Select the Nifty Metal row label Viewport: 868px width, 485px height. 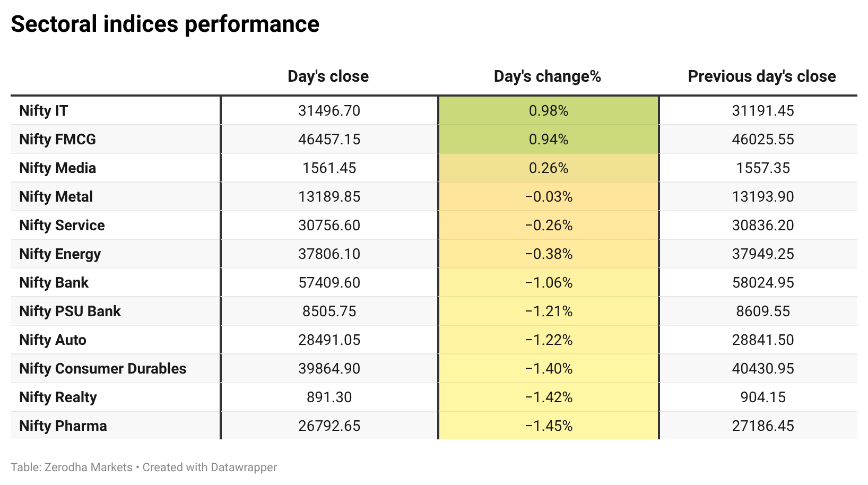(56, 196)
